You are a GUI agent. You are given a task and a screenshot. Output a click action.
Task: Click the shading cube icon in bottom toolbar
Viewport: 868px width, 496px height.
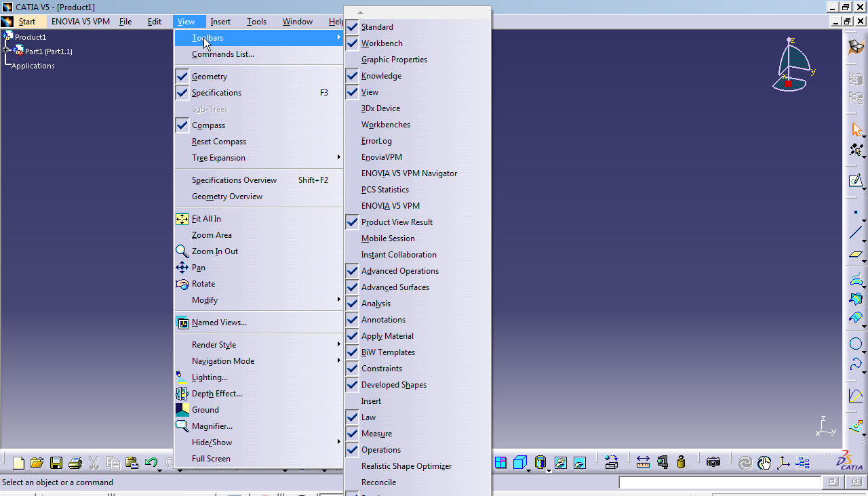point(520,463)
